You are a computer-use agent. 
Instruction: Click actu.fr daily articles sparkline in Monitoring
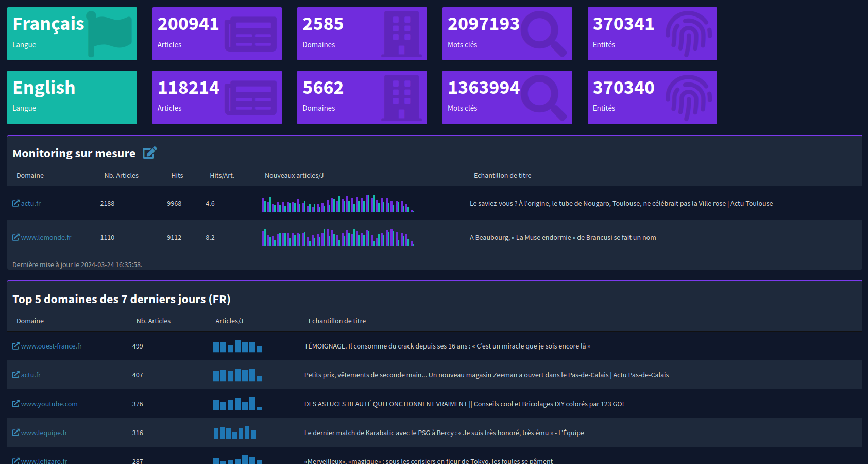(338, 203)
